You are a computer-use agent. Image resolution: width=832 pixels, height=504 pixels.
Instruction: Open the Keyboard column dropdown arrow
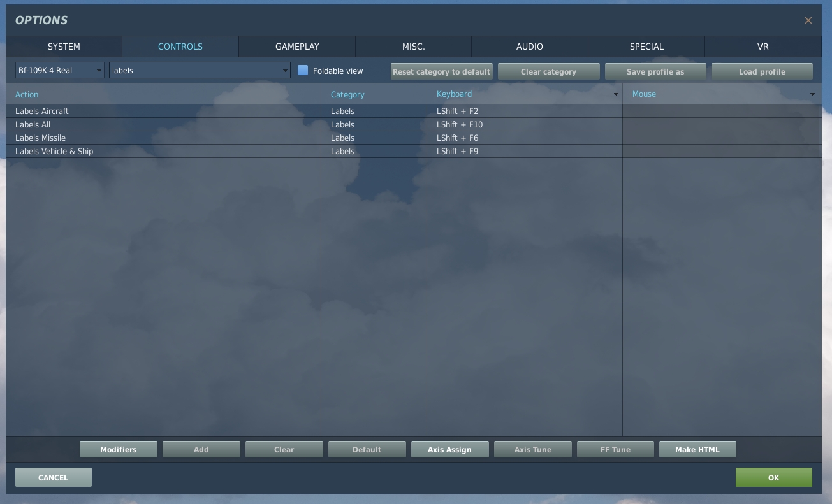tap(616, 94)
